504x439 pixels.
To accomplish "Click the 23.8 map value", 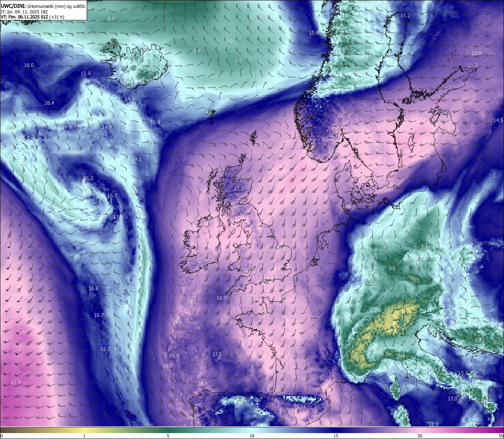I will click(476, 54).
